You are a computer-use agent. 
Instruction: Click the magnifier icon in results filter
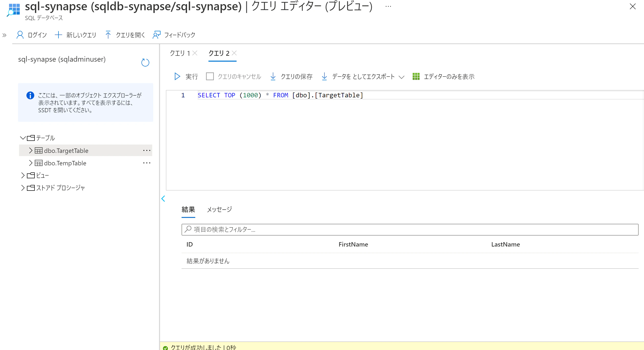[188, 229]
